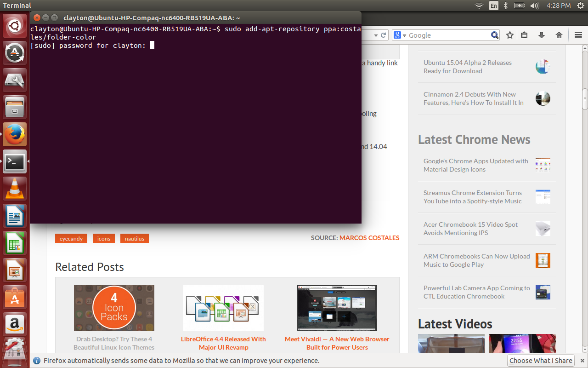Image resolution: width=588 pixels, height=368 pixels.
Task: Open the search engine selection dropdown
Action: point(401,34)
